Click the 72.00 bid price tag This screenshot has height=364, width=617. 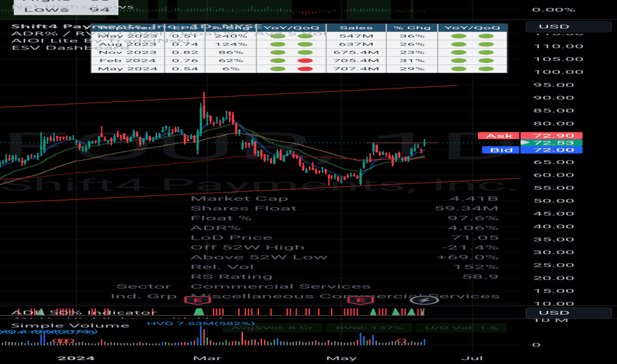tap(551, 150)
